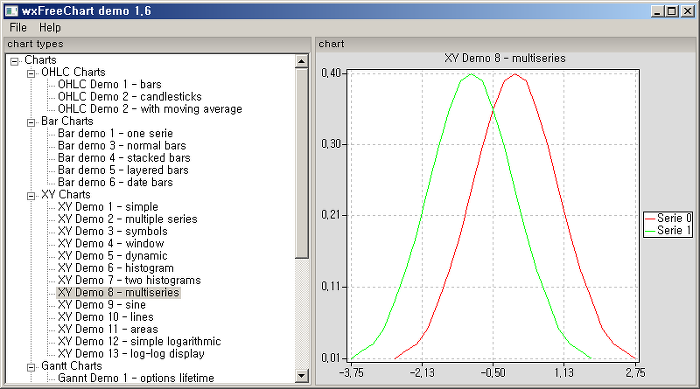Collapse the OHLC Charts branch
The width and height of the screenshot is (700, 389).
[x=31, y=74]
